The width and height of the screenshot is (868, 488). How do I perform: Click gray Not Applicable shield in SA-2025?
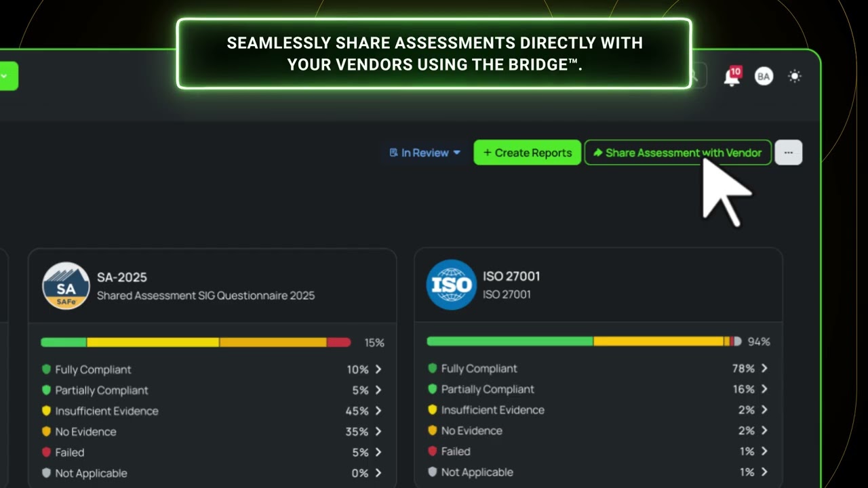tap(47, 473)
